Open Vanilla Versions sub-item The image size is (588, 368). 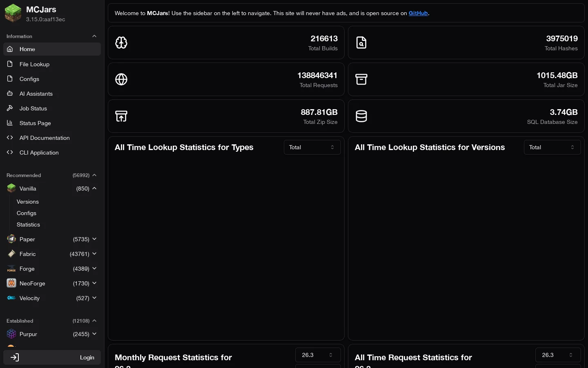point(28,202)
